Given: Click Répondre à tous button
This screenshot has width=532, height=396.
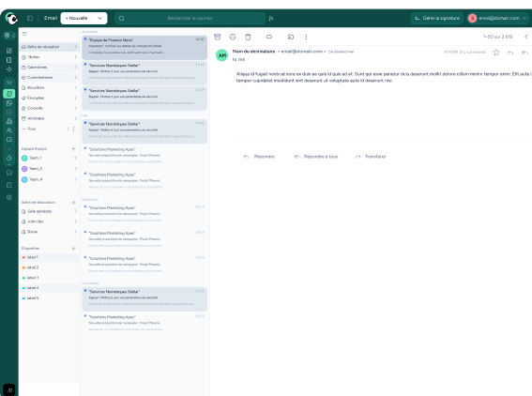Looking at the screenshot, I should pyautogui.click(x=316, y=157).
